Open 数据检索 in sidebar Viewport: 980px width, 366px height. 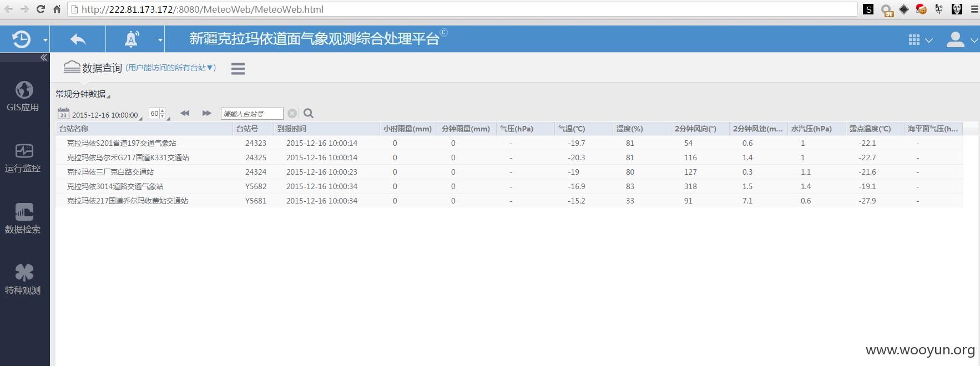23,218
